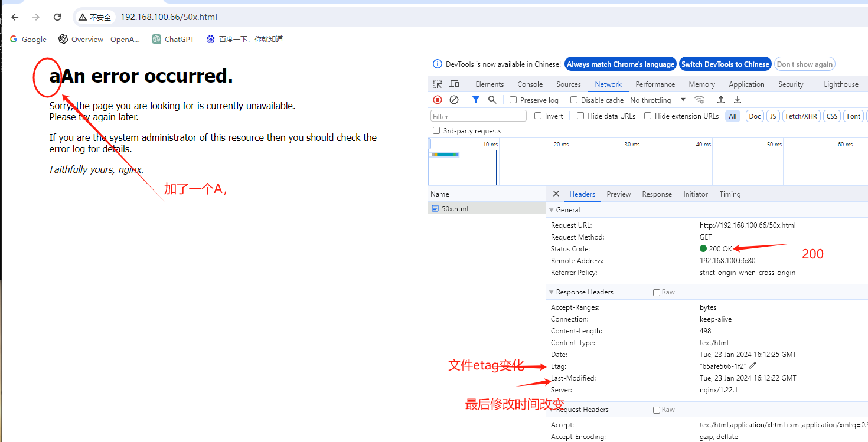Reload the page with the refresh icon
Image resolution: width=868 pixels, height=442 pixels.
pos(57,17)
